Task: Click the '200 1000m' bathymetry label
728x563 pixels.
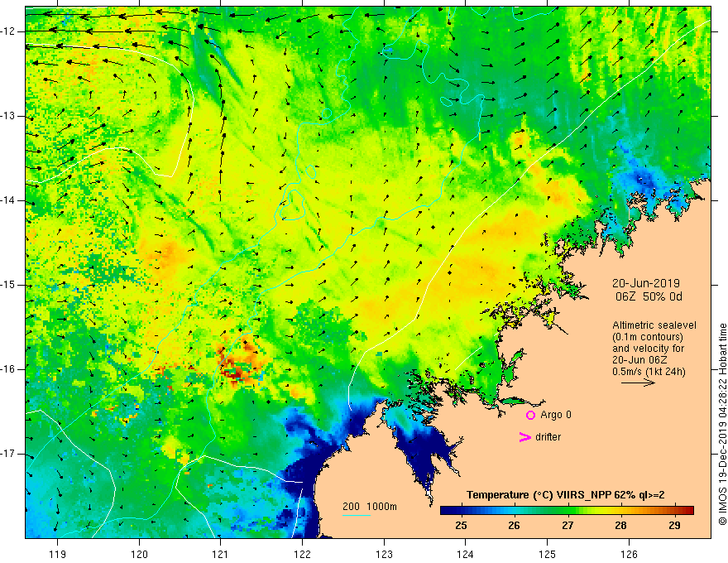Action: click(370, 507)
